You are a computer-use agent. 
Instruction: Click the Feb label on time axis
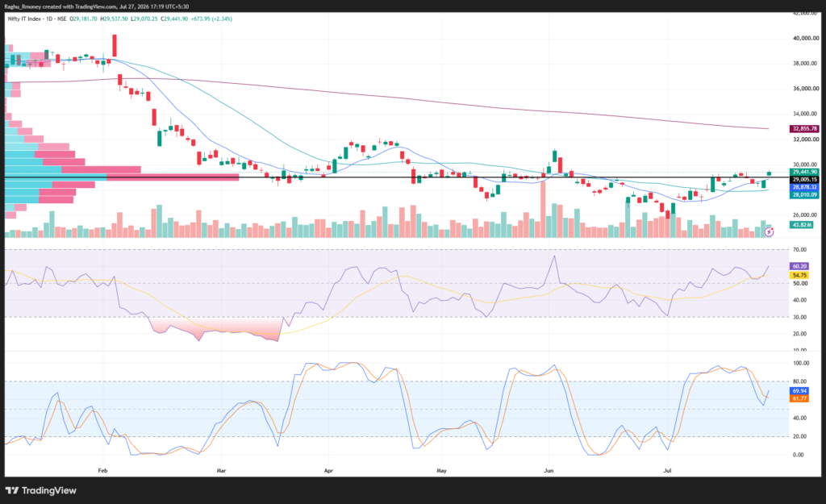pyautogui.click(x=102, y=471)
